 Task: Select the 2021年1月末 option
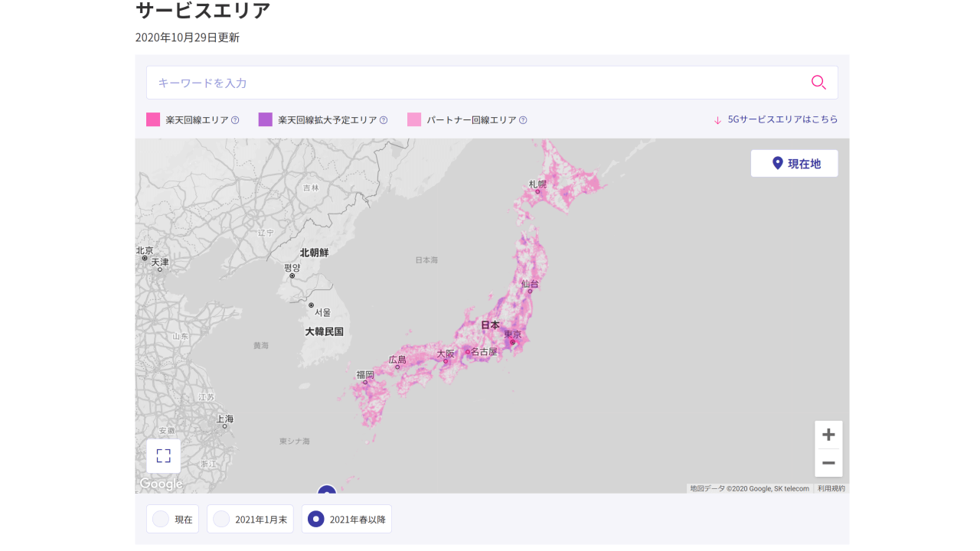click(250, 519)
